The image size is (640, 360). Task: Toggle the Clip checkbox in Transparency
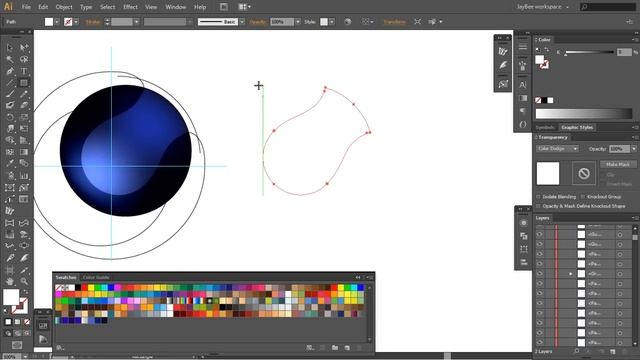[x=603, y=175]
